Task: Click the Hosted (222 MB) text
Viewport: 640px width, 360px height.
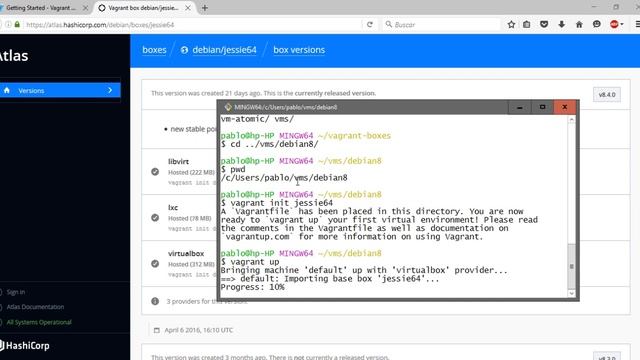Action: pyautogui.click(x=191, y=173)
